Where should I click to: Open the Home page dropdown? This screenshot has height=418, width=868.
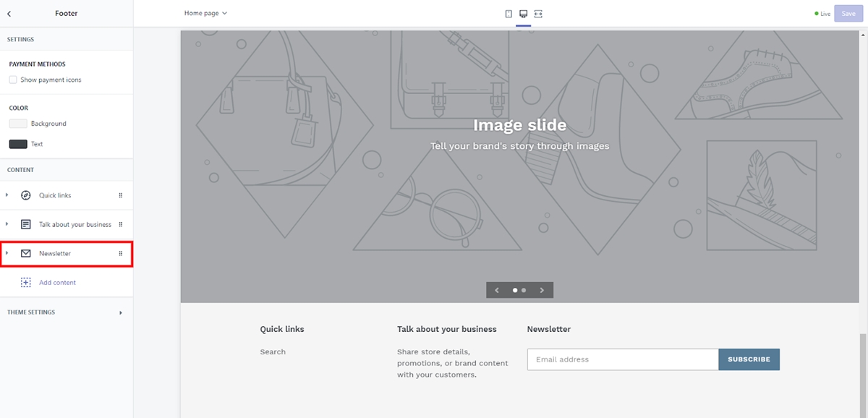pyautogui.click(x=205, y=13)
